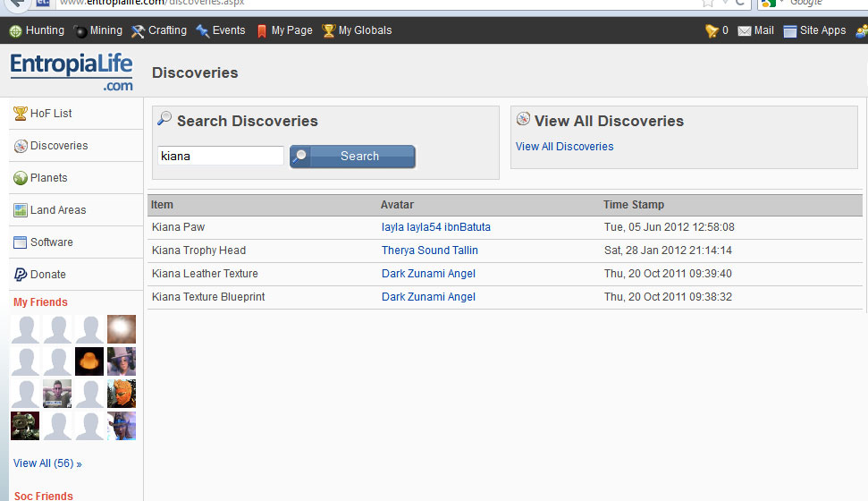Click the Events star icon
The height and width of the screenshot is (501, 868).
[203, 31]
